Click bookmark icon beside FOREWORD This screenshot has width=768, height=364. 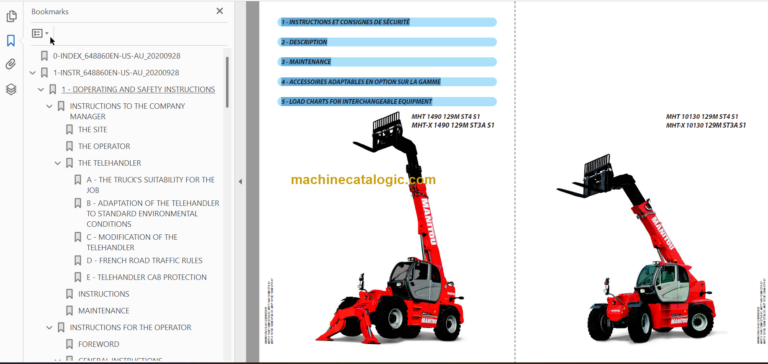(70, 344)
